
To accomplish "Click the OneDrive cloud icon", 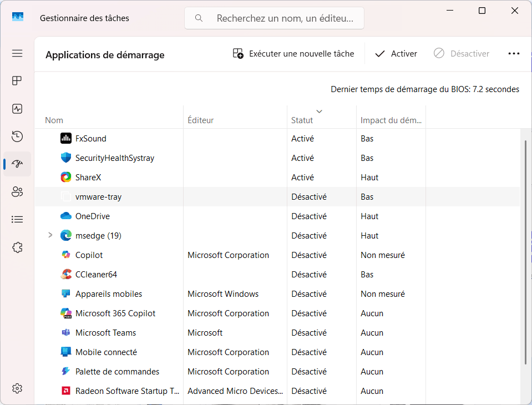I will pyautogui.click(x=66, y=216).
